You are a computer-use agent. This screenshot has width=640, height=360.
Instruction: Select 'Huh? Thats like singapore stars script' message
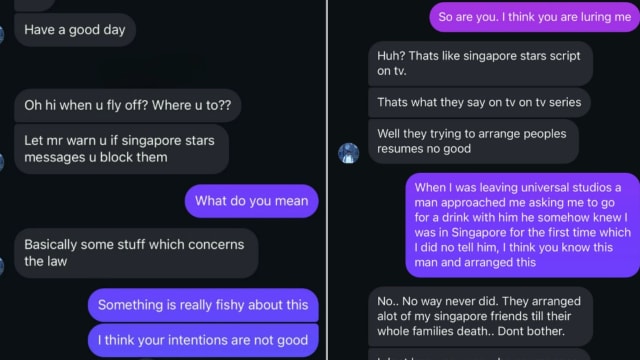tap(480, 63)
